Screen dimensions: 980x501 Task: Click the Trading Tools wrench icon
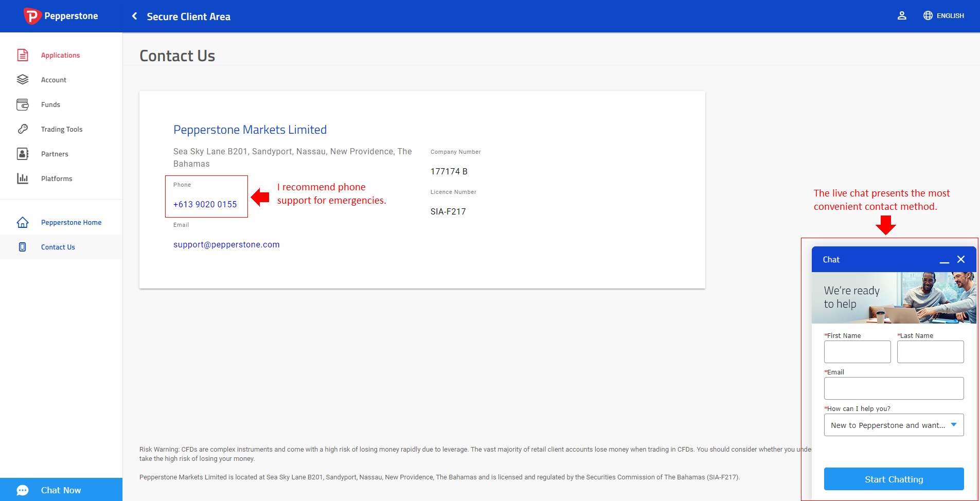(23, 129)
